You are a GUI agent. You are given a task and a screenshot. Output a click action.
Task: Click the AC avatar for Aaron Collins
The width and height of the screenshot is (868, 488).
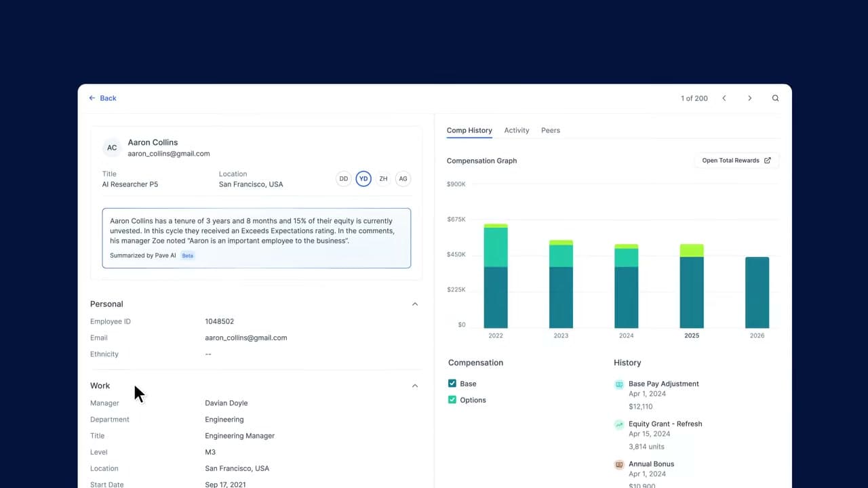112,148
